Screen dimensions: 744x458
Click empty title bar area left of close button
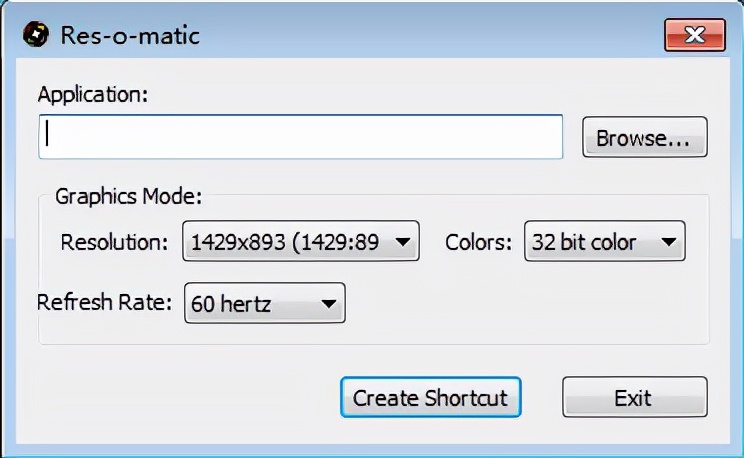coord(450,36)
